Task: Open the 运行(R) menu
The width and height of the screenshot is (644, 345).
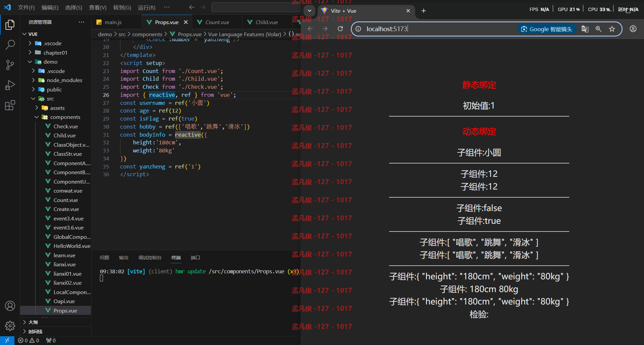Action: [x=147, y=7]
